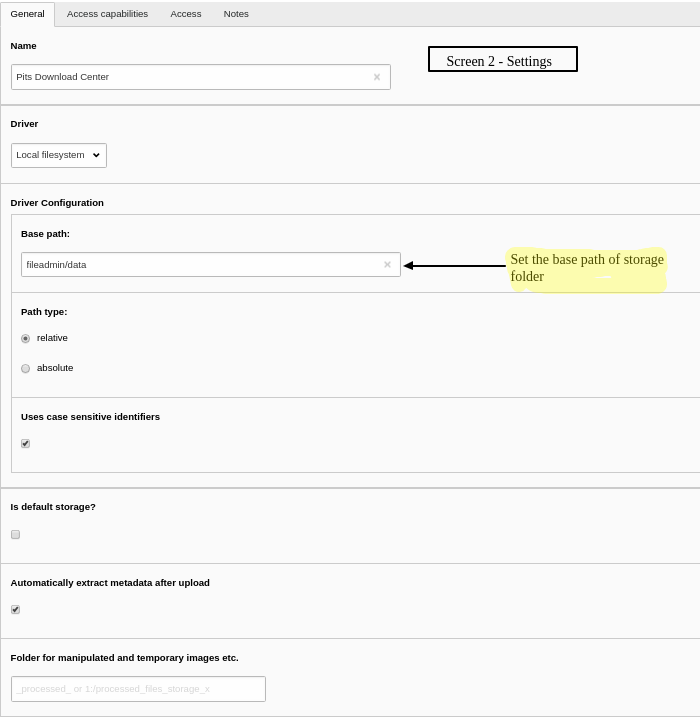
Task: Clear the Base path field using its x icon
Action: pyautogui.click(x=387, y=265)
